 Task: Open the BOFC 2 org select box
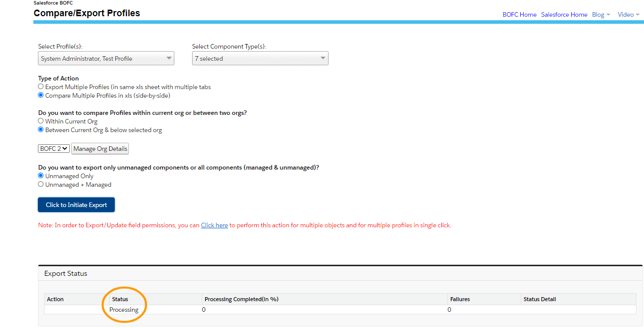[54, 149]
